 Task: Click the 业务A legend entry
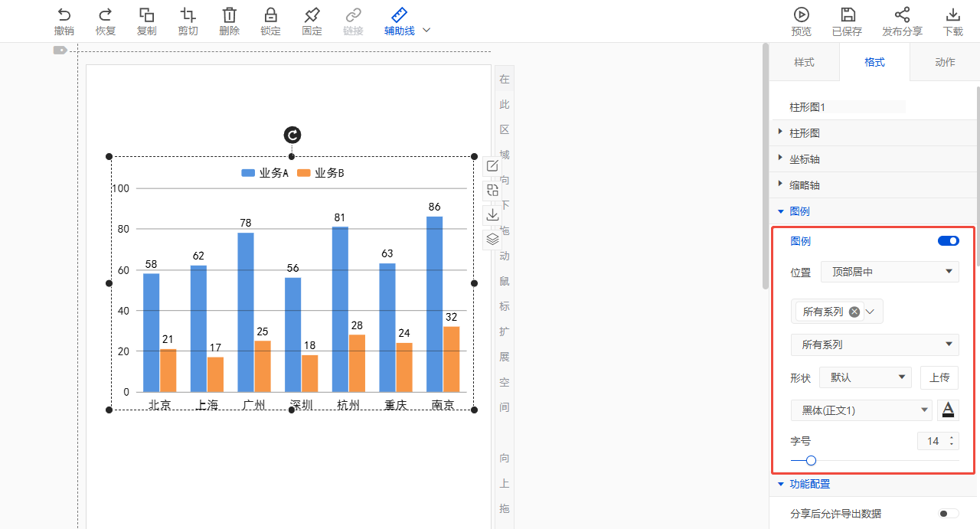click(265, 173)
